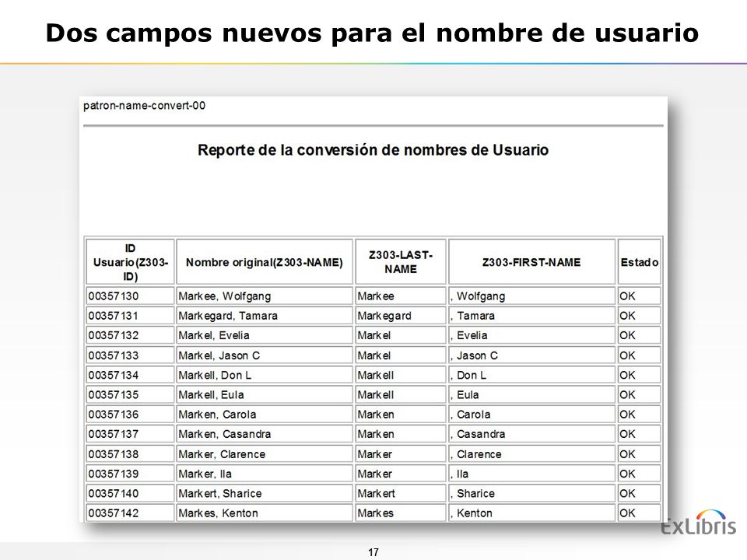Click first name cell ', Jason C'

531,355
